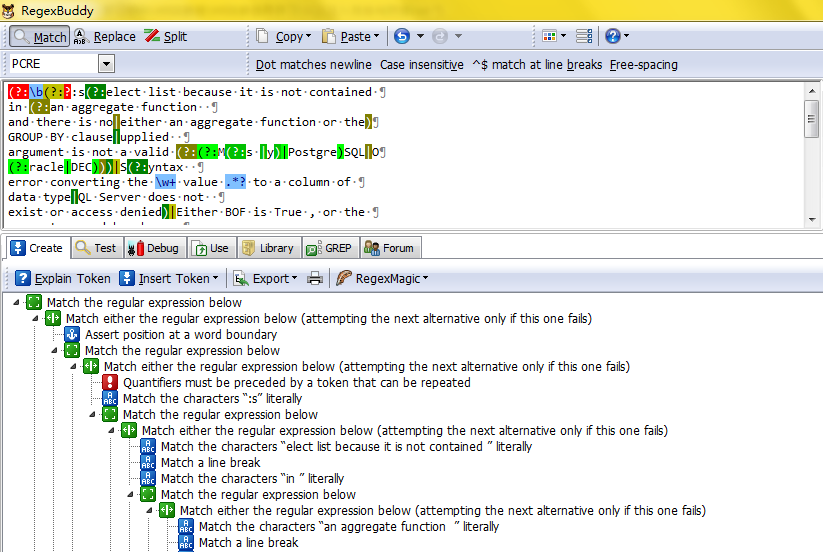Open the PCRE flavor combo box arrow

pos(106,64)
